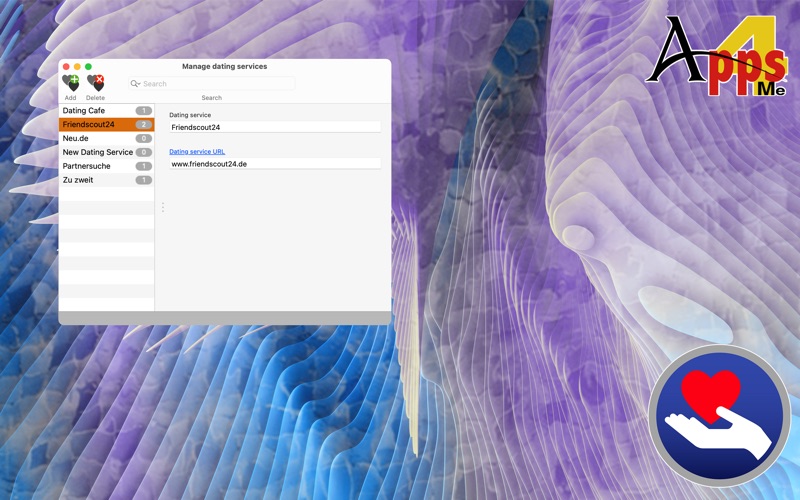The height and width of the screenshot is (500, 800).
Task: Click count badge beside Partnersuche
Action: [144, 166]
